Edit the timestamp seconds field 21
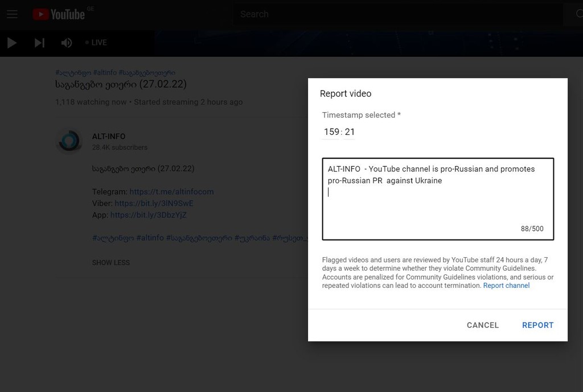 coord(350,132)
